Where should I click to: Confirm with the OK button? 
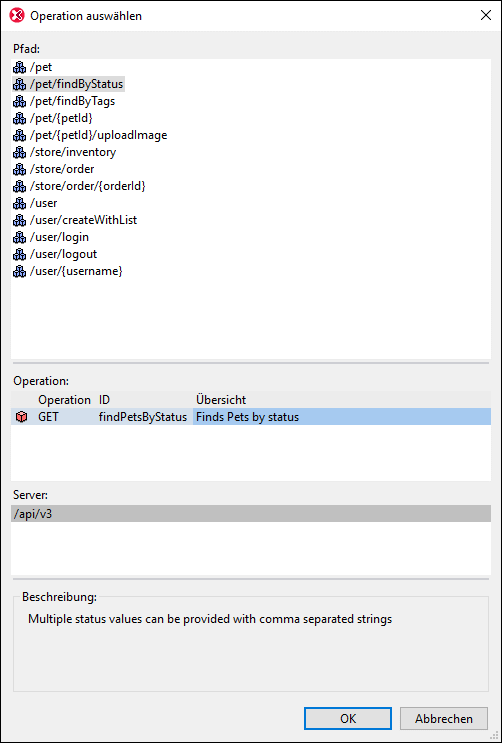click(348, 718)
